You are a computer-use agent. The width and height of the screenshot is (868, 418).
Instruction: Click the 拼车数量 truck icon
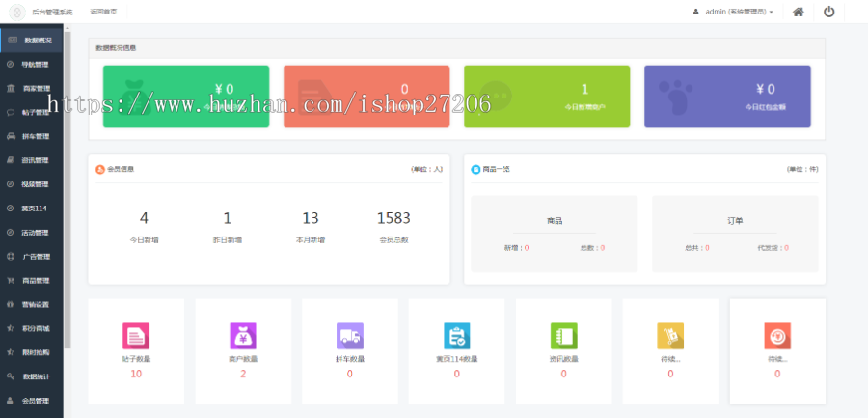click(350, 336)
